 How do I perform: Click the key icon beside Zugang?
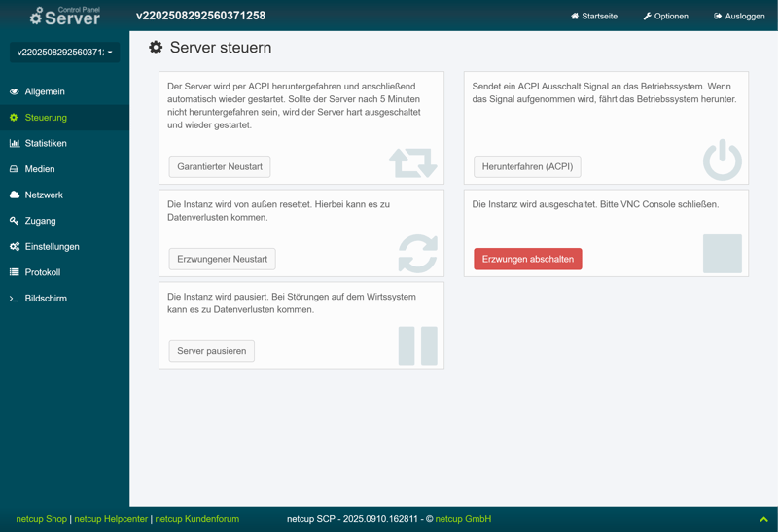(x=15, y=221)
